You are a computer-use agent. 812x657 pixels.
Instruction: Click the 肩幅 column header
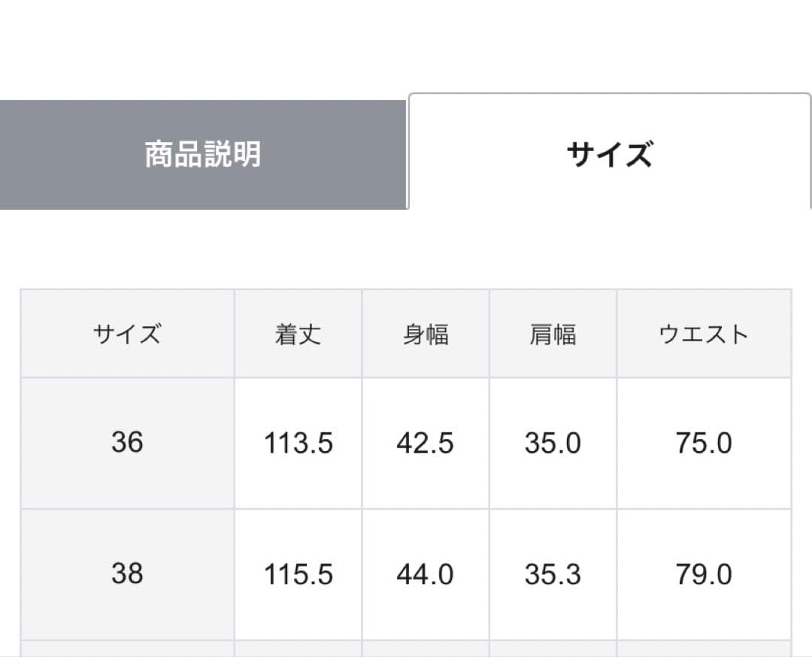click(x=553, y=334)
